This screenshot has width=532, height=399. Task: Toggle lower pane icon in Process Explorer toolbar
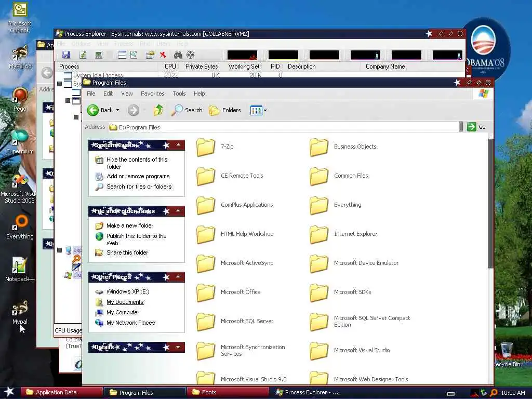click(122, 55)
